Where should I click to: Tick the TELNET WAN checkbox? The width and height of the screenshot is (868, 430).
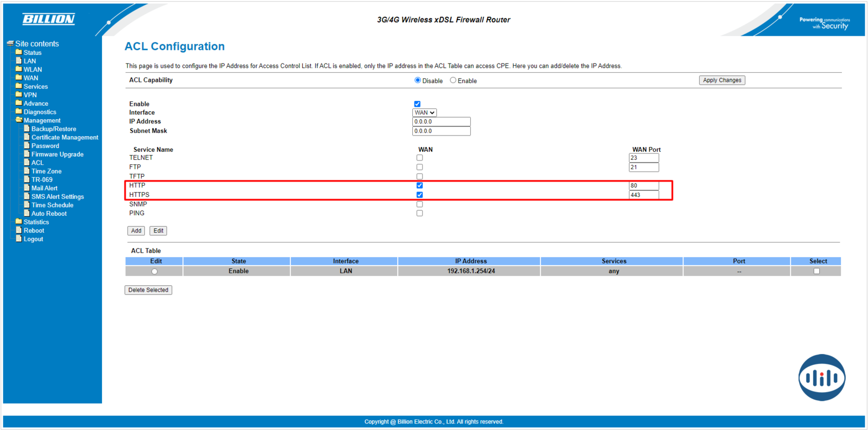419,158
